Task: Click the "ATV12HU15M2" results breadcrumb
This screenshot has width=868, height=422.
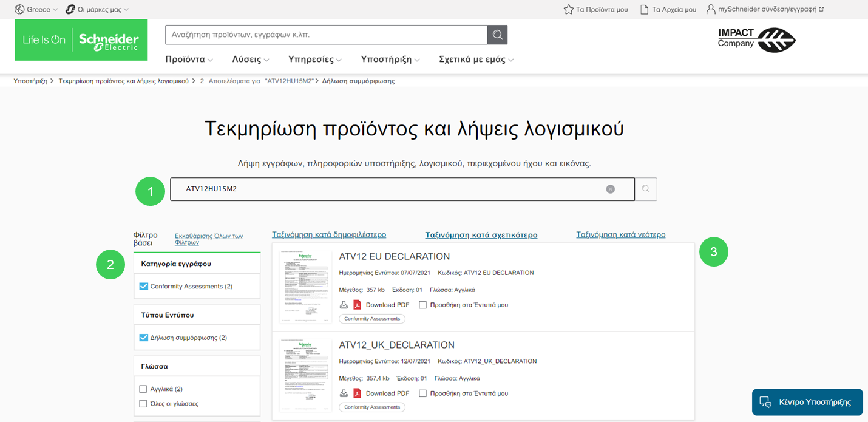Action: [257, 81]
